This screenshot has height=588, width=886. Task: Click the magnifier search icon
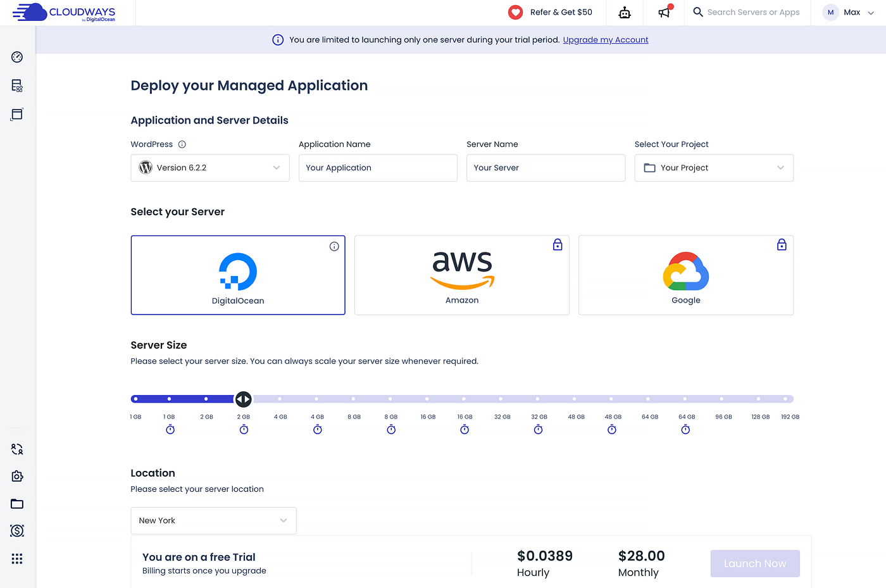(x=698, y=12)
